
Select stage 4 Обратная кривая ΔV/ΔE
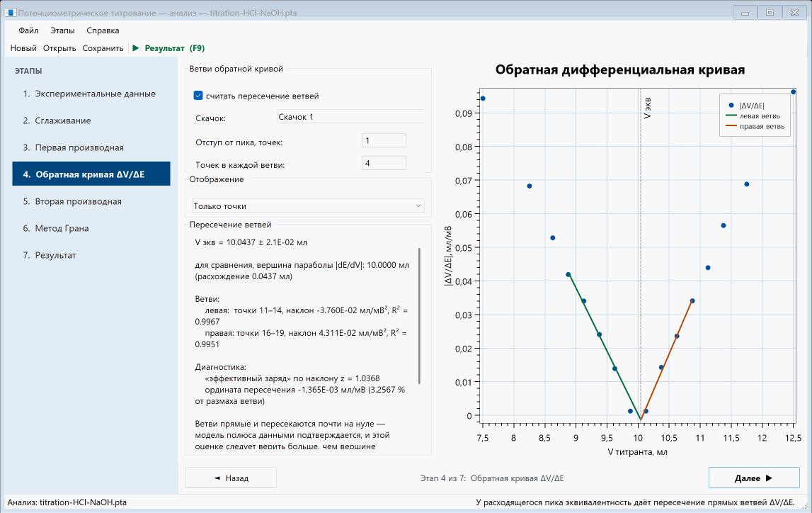tap(91, 174)
